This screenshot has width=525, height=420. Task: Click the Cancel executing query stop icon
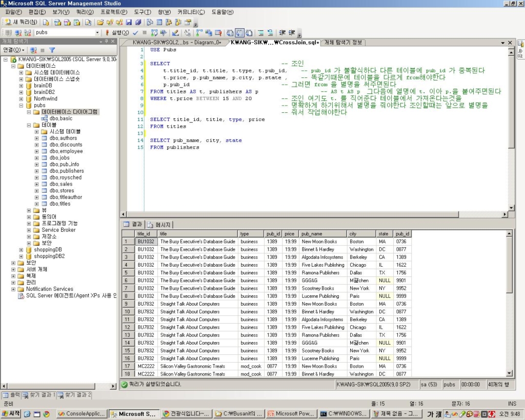coord(144,32)
